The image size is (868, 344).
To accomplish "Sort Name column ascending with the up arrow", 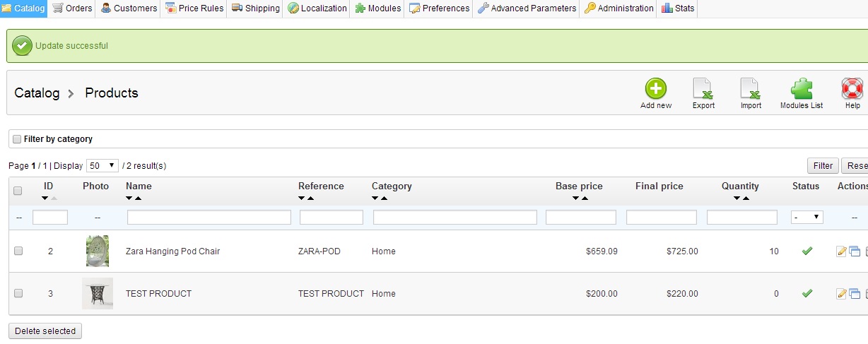I will tap(139, 198).
